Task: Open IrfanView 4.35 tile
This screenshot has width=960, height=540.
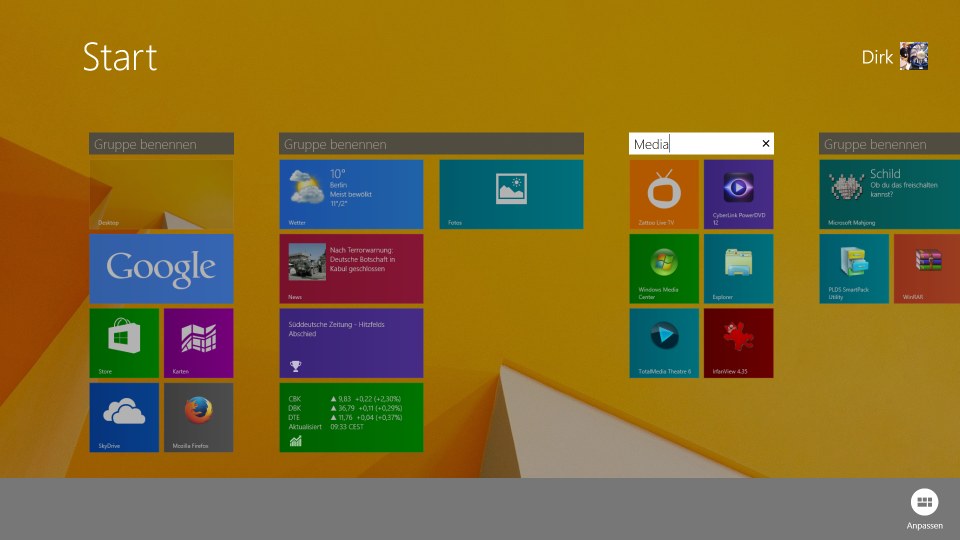Action: pyautogui.click(x=738, y=342)
